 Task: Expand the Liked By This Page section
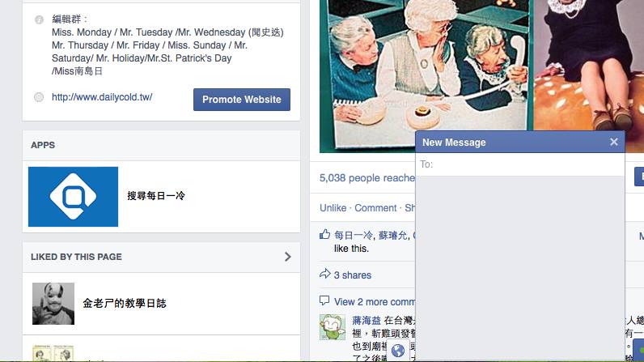pyautogui.click(x=287, y=257)
